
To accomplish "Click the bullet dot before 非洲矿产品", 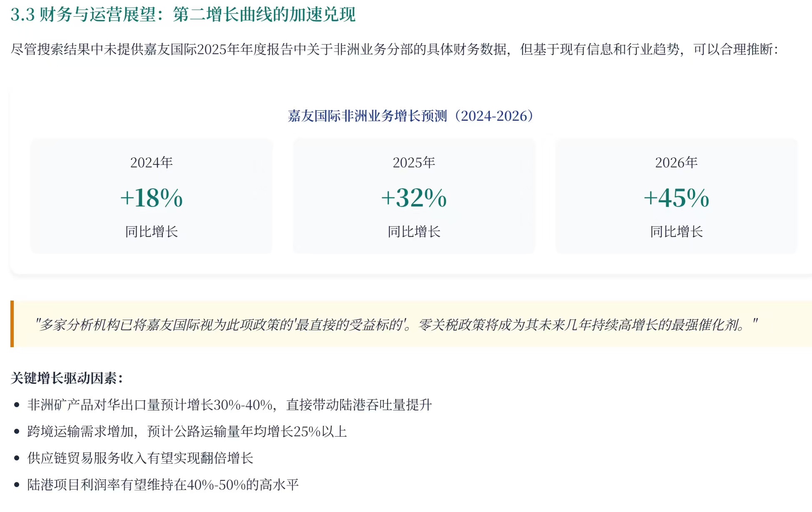I will [x=17, y=405].
